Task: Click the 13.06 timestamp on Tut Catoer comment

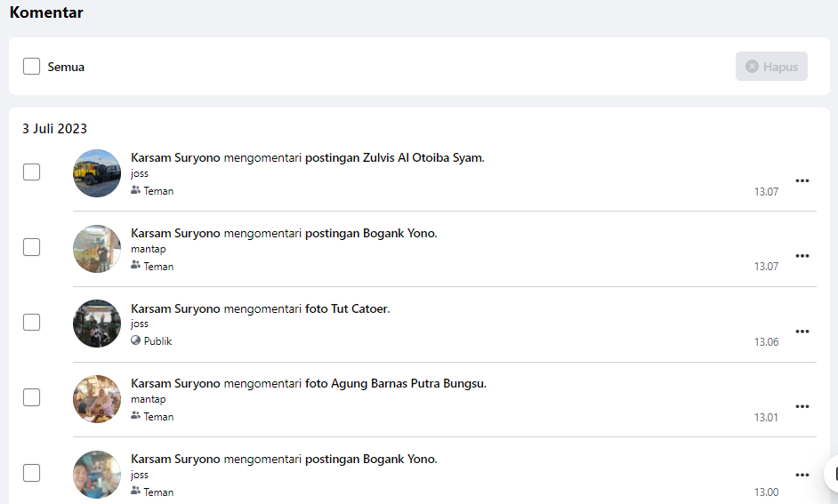Action: tap(766, 342)
